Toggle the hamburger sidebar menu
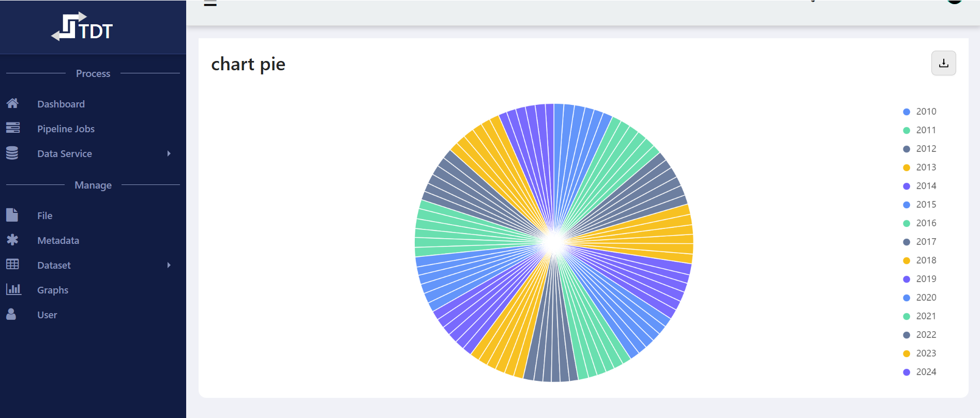 tap(210, 3)
